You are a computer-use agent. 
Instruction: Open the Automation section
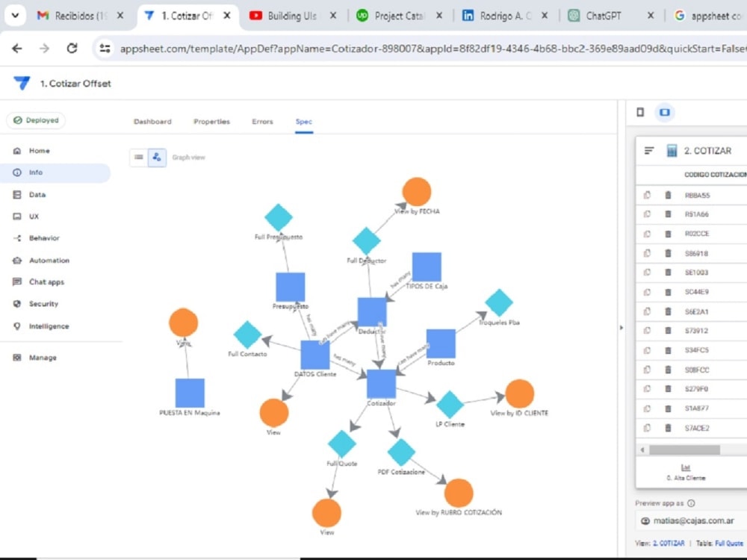click(x=49, y=260)
